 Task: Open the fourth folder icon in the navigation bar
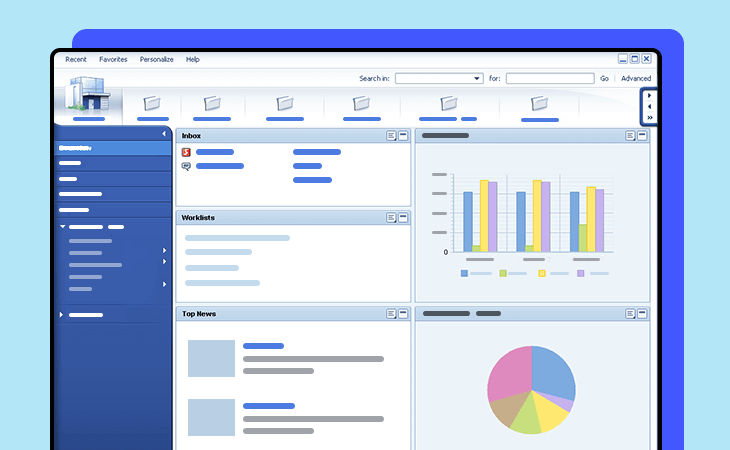point(361,103)
